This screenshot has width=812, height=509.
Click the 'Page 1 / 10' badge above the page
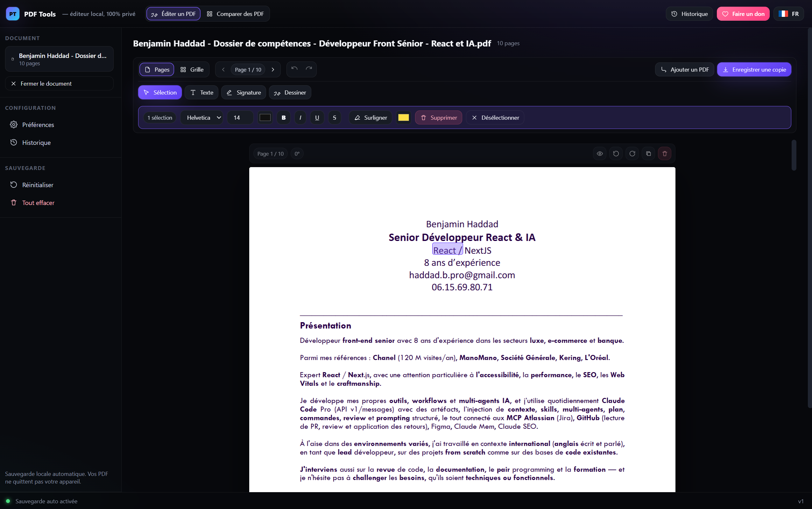pyautogui.click(x=270, y=154)
